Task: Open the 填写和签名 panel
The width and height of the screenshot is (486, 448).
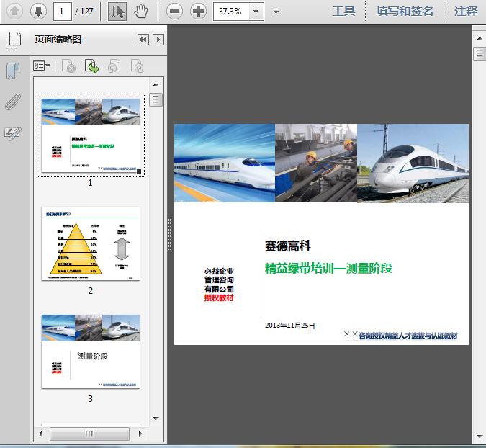Action: (x=405, y=12)
